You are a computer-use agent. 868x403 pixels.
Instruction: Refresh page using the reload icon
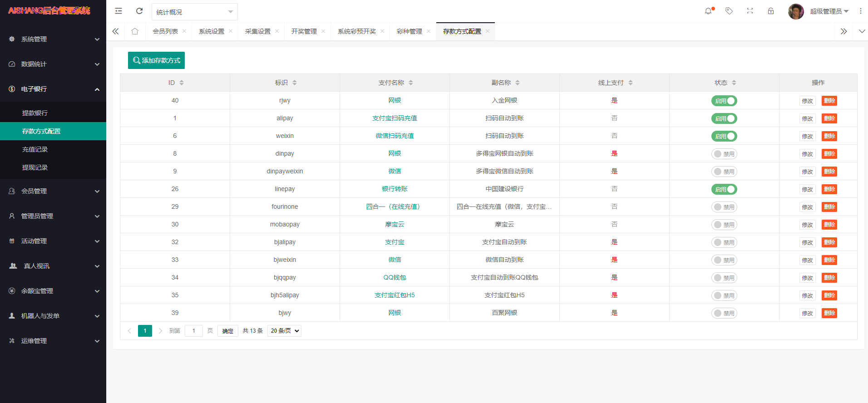click(139, 11)
